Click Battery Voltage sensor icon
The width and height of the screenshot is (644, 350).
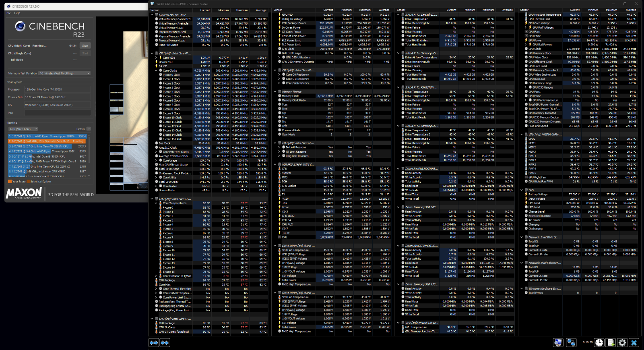tap(526, 195)
